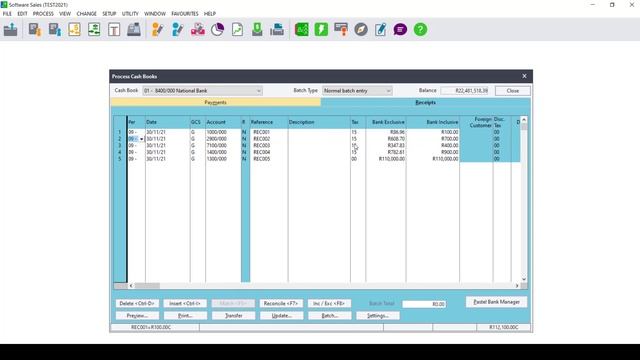
Task: Open the WINDOW menu
Action: pos(155,13)
